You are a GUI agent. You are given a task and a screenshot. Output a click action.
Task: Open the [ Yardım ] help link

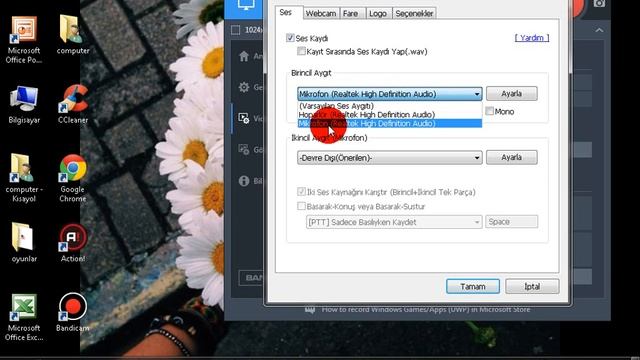(532, 38)
